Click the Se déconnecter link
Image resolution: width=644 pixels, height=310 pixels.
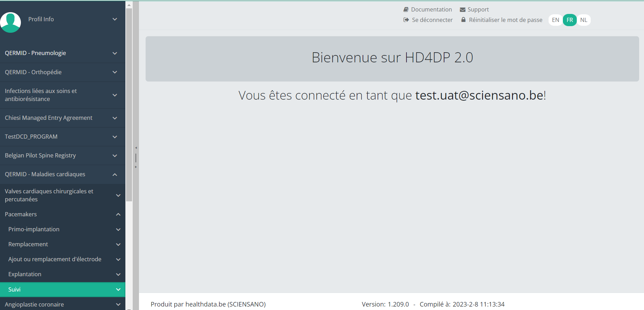point(432,20)
